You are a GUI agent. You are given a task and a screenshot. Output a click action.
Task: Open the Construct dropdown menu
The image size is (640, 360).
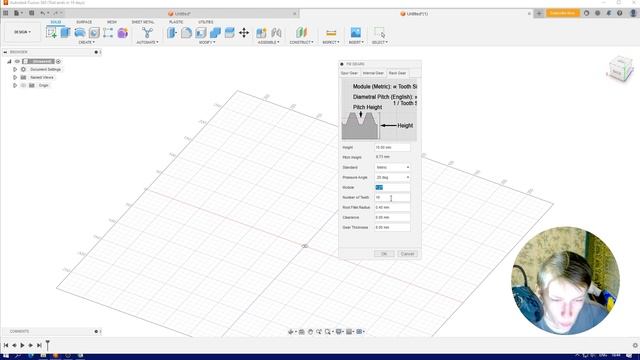coord(302,42)
